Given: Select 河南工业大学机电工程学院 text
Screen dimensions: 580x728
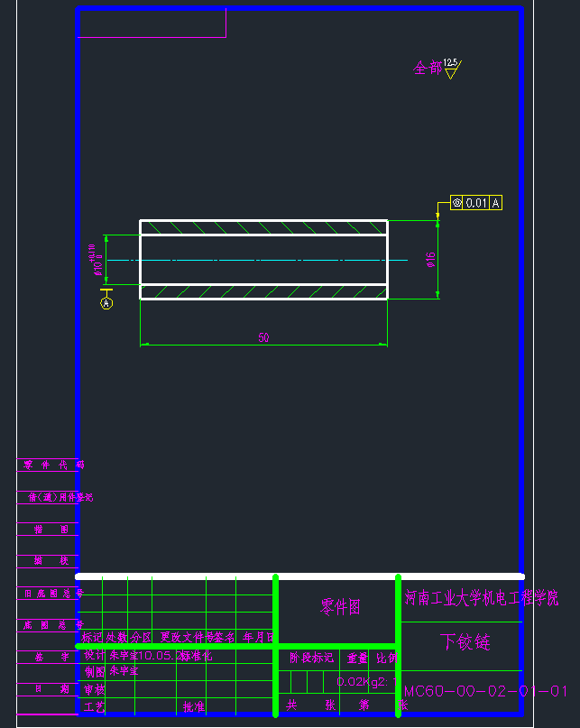Looking at the screenshot, I should coord(482,598).
